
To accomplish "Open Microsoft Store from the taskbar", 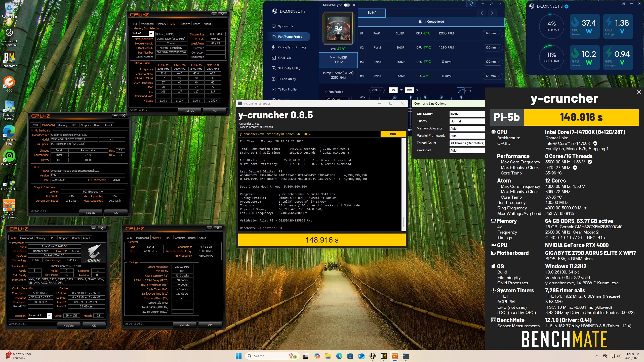I will click(x=350, y=356).
